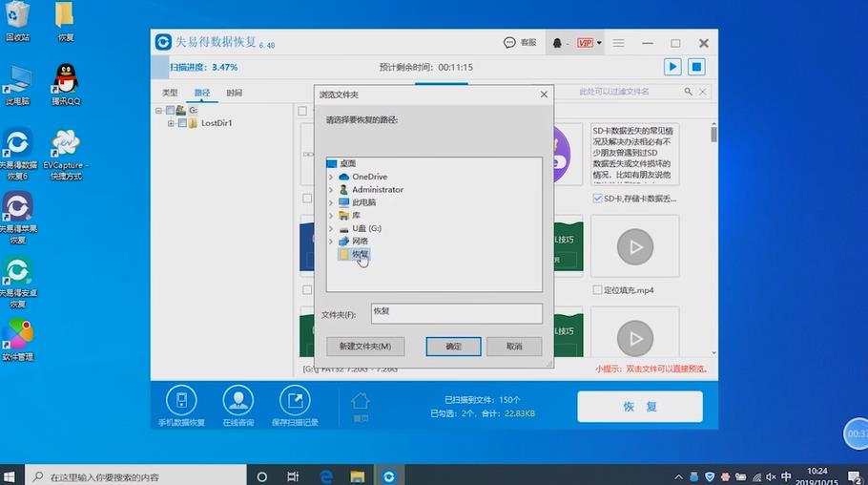Open File Explorer from the taskbar
This screenshot has height=485, width=868.
point(358,476)
